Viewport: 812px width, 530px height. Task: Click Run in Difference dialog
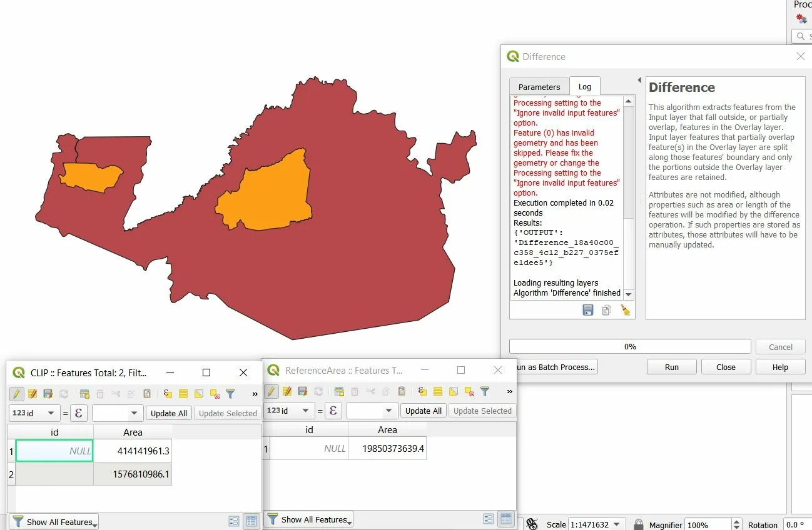tap(672, 367)
